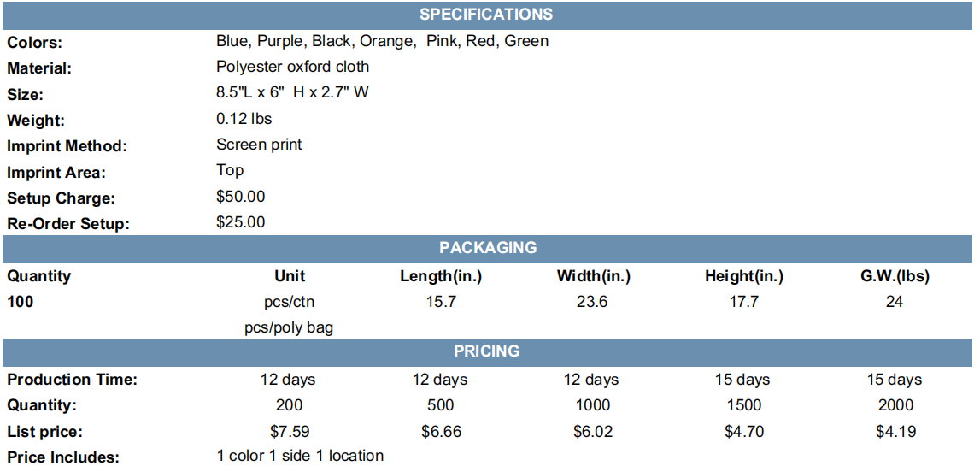Select the 0.12 lbs weight value
The width and height of the screenshot is (980, 466).
(x=244, y=118)
